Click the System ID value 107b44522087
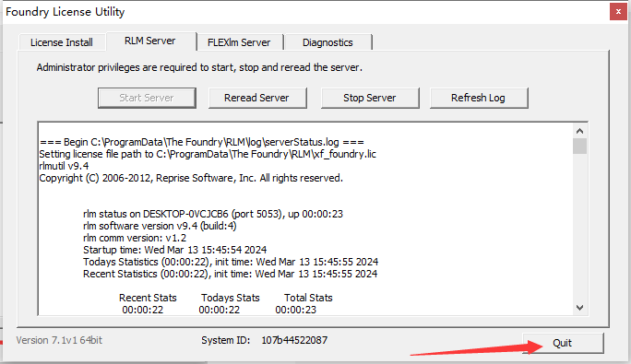631x364 pixels. coord(294,340)
